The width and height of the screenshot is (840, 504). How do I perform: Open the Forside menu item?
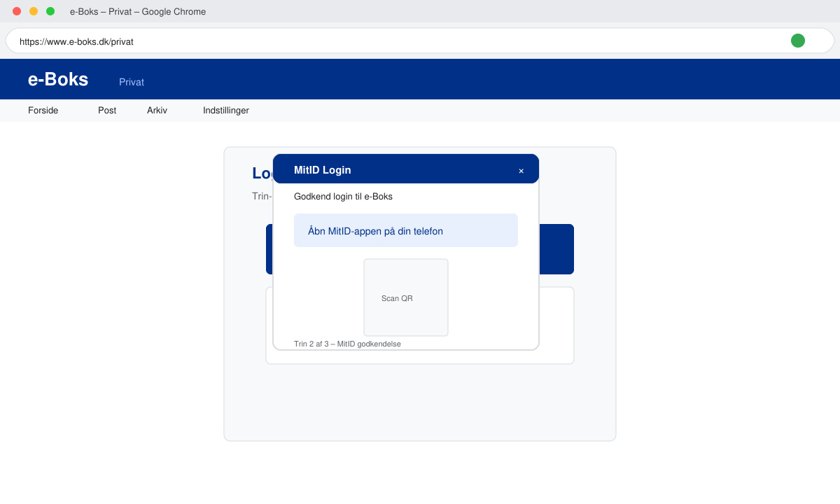(x=43, y=111)
